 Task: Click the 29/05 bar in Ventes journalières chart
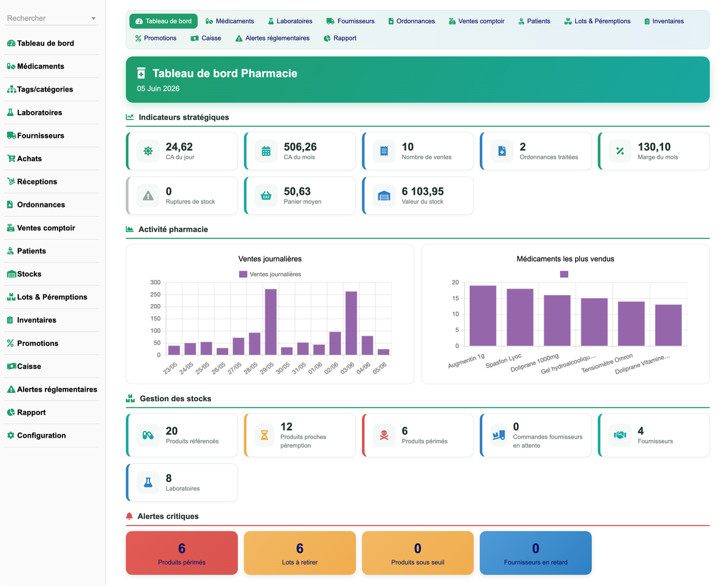pos(271,322)
